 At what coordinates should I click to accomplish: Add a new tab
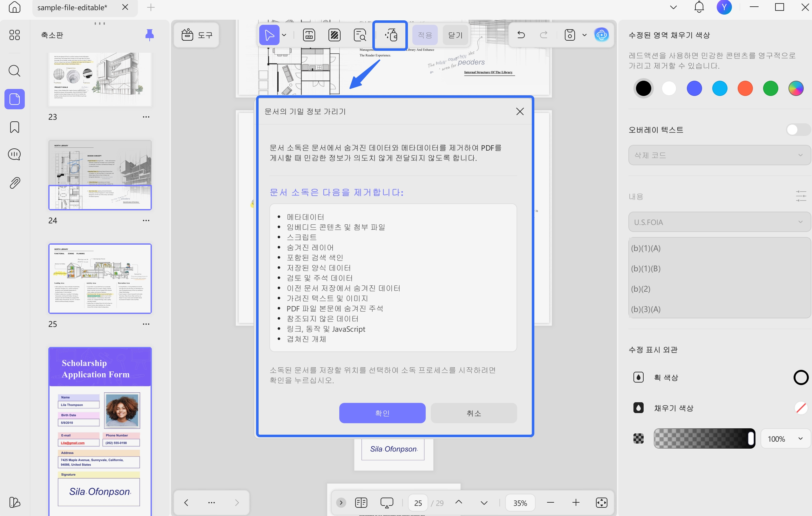click(151, 7)
